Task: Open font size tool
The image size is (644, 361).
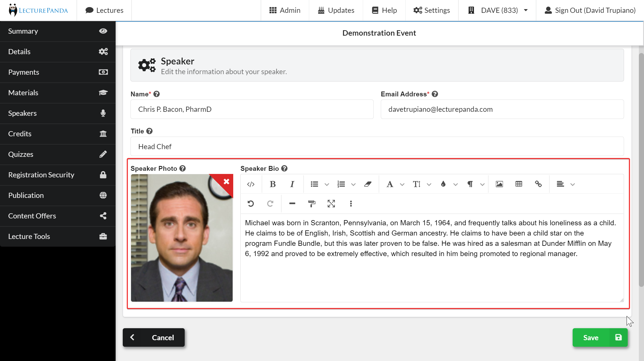Action: tap(416, 184)
